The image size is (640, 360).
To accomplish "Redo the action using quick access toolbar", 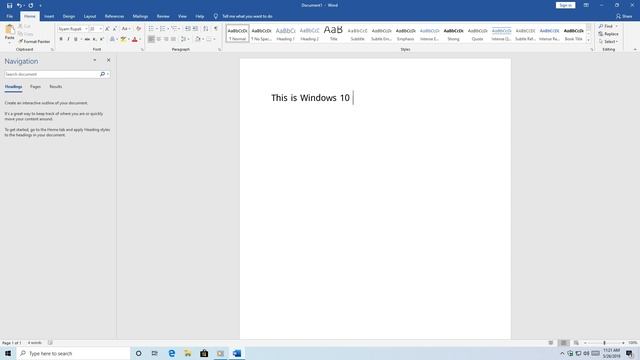I will coord(31,5).
